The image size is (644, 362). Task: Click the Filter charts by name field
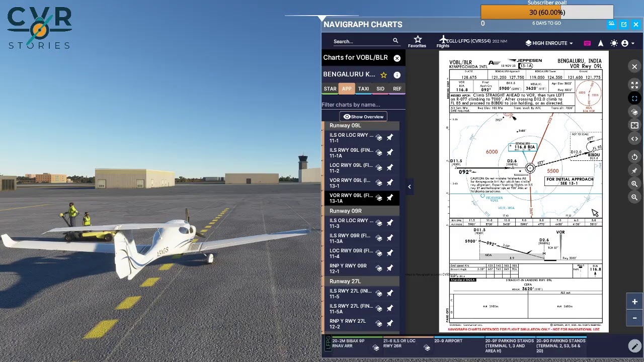click(x=363, y=105)
